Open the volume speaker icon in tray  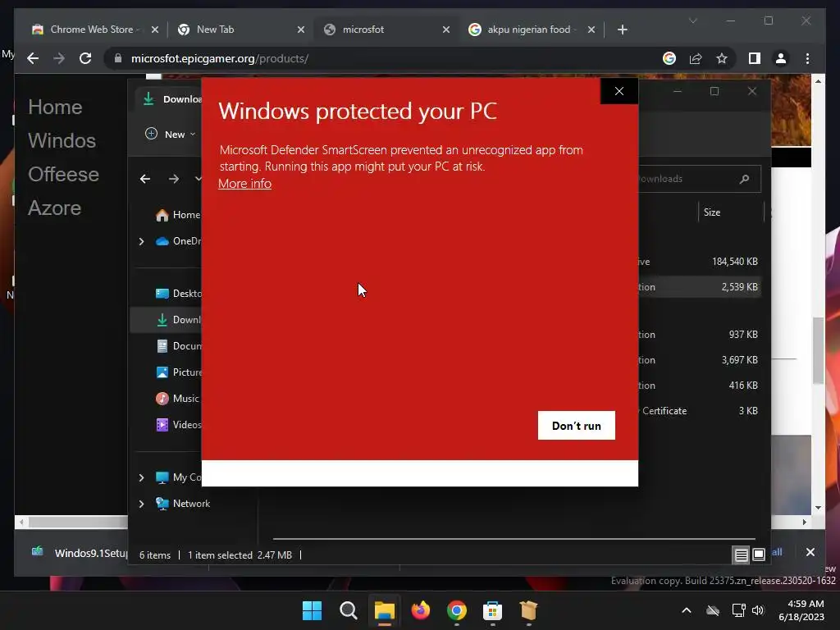[757, 610]
